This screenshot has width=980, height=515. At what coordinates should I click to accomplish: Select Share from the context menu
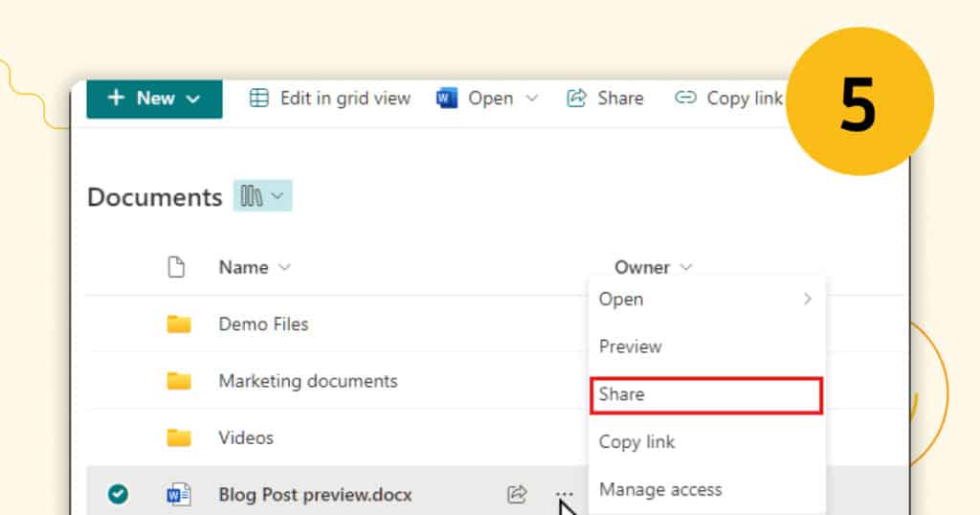705,394
